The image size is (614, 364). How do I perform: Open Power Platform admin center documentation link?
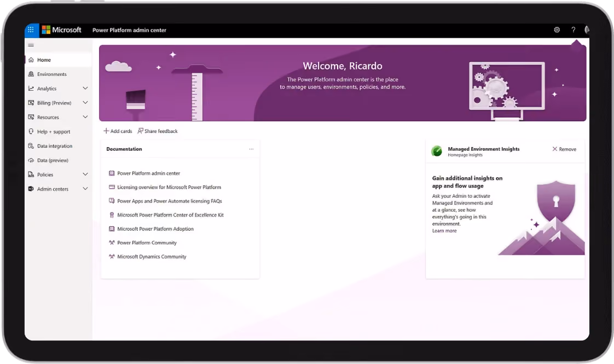149,173
